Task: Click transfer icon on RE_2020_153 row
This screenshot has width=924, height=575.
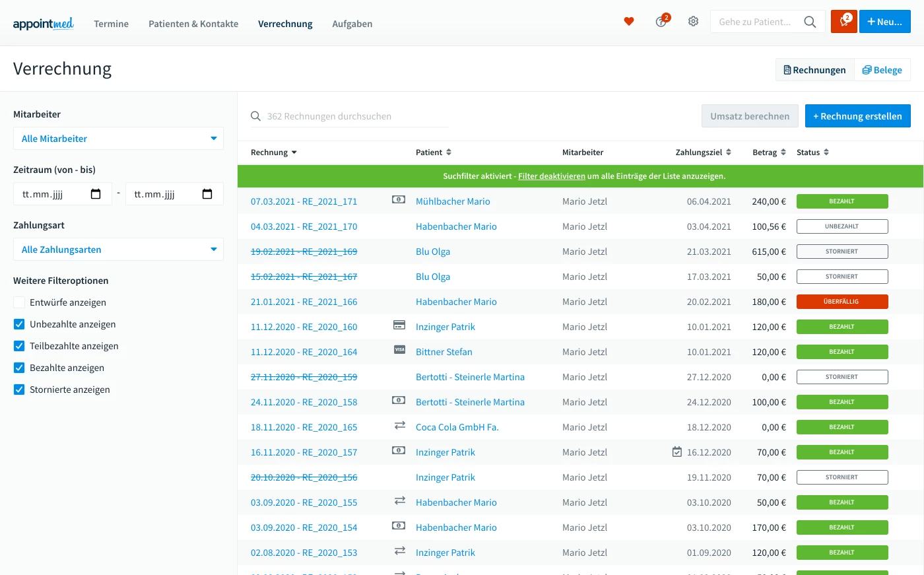Action: click(x=399, y=551)
